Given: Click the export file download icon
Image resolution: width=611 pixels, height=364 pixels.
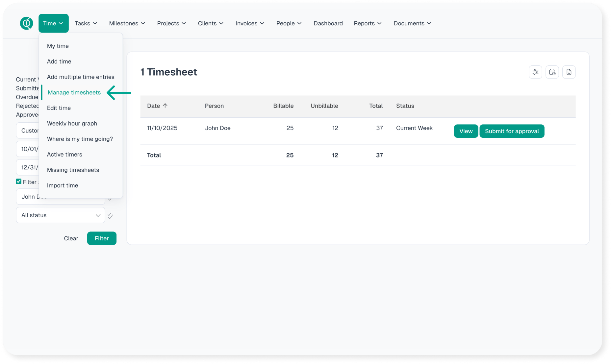Looking at the screenshot, I should coord(569,72).
